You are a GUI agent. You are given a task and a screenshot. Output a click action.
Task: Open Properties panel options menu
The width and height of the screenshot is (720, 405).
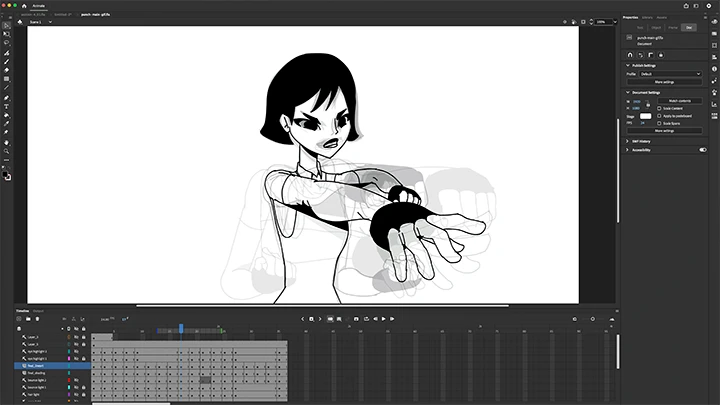point(705,17)
